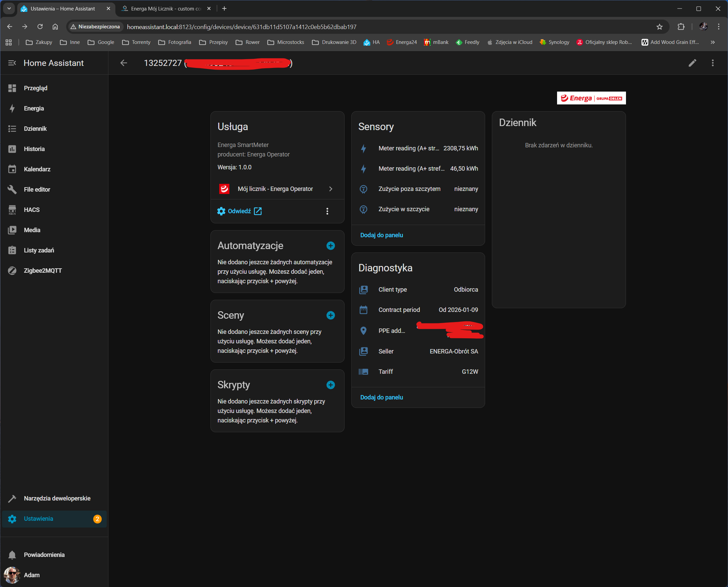This screenshot has width=728, height=587.
Task: Open HACS from the sidebar
Action: [x=32, y=210]
